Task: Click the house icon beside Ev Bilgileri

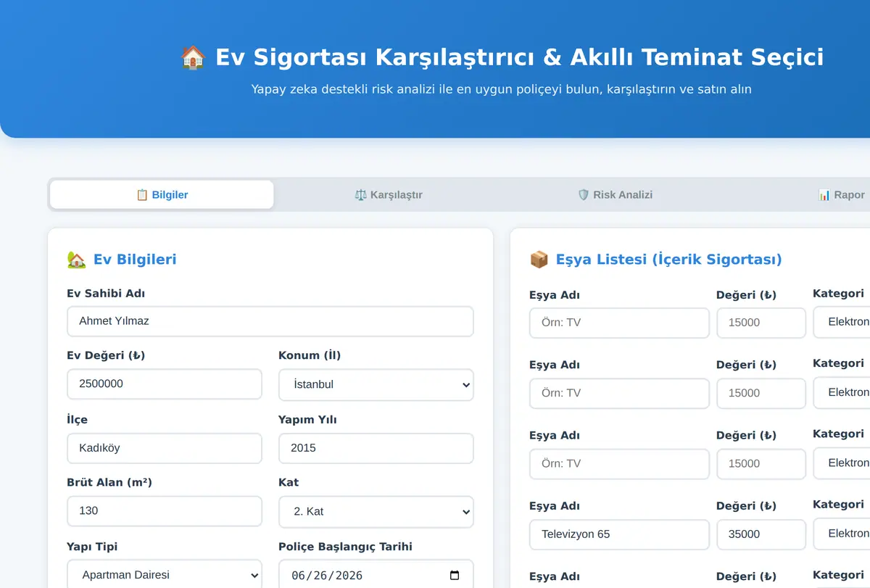Action: (x=76, y=260)
